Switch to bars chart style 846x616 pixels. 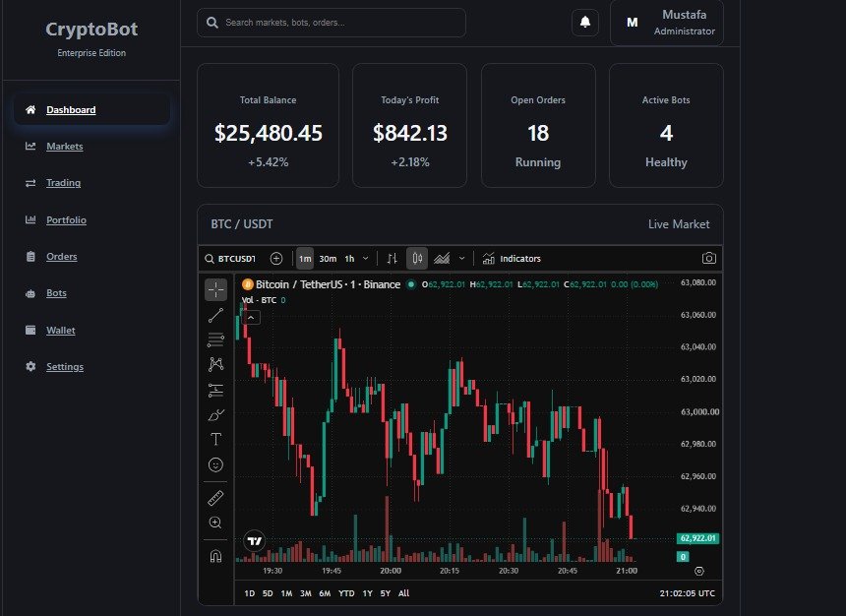click(x=393, y=259)
